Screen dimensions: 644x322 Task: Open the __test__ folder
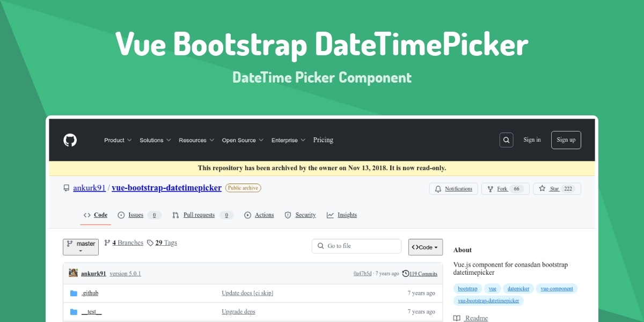91,312
